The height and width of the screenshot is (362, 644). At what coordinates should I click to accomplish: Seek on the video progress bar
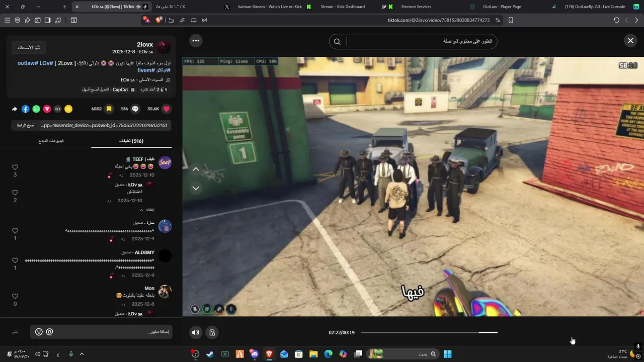click(x=429, y=332)
